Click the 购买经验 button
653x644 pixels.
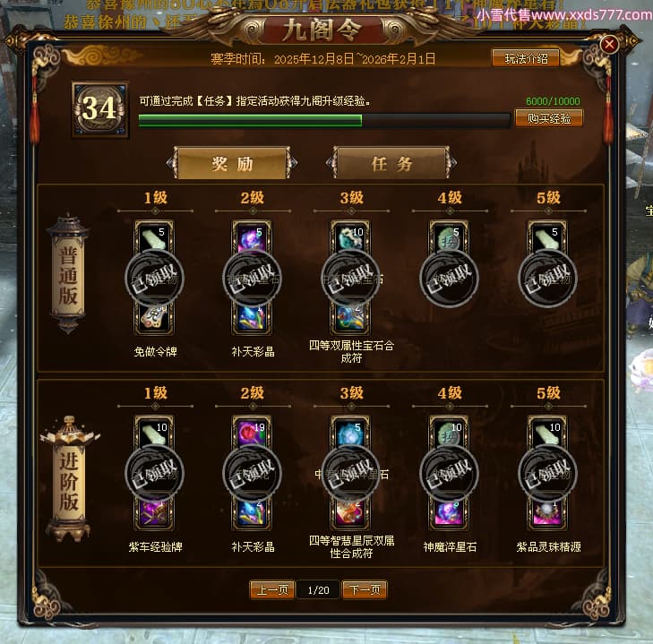point(548,118)
